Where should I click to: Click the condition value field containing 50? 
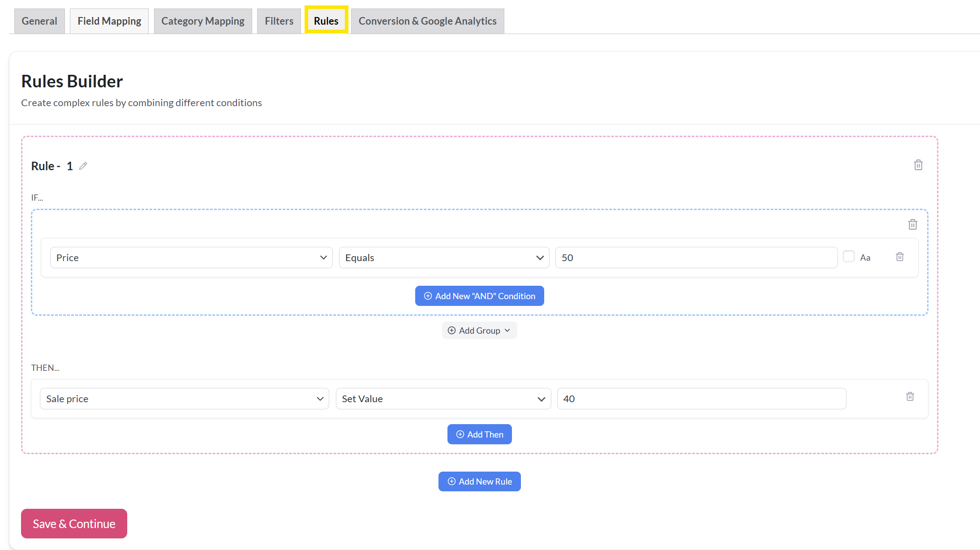point(696,258)
